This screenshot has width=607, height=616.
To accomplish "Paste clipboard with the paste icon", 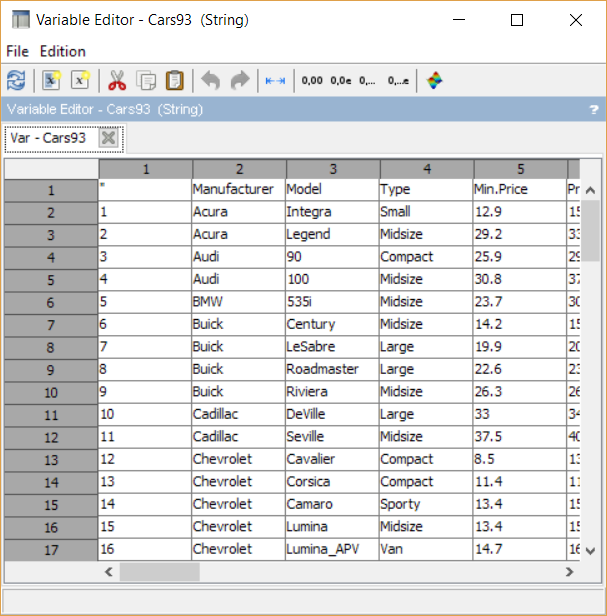I will (x=175, y=81).
